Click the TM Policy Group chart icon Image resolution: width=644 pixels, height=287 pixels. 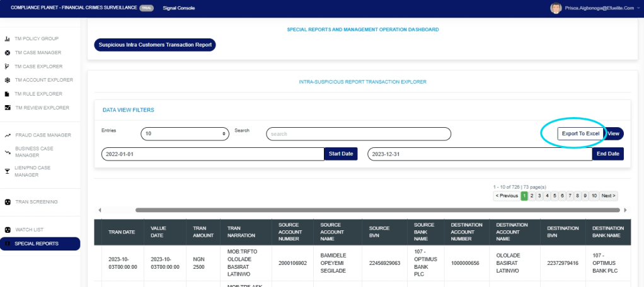(x=8, y=38)
